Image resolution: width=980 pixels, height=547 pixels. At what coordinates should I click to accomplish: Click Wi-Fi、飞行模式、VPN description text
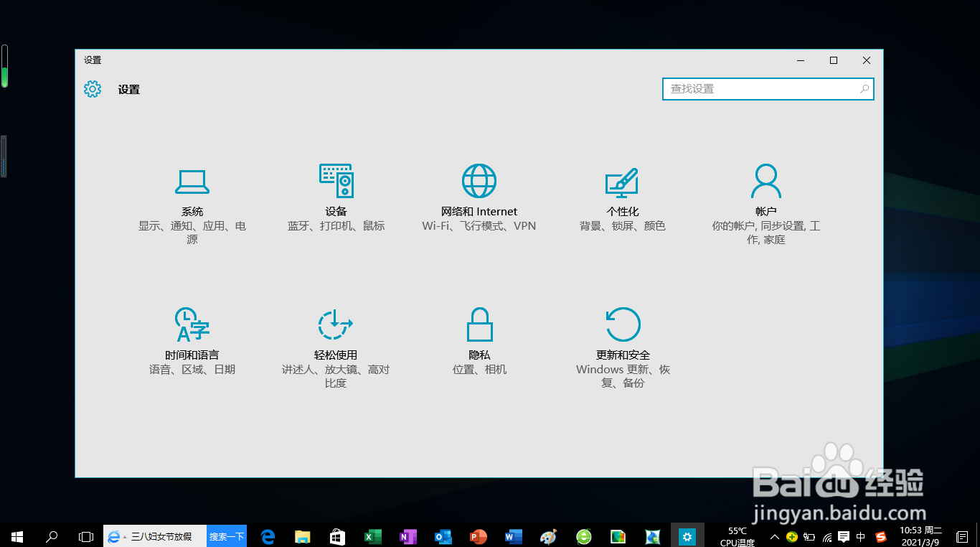tap(479, 226)
